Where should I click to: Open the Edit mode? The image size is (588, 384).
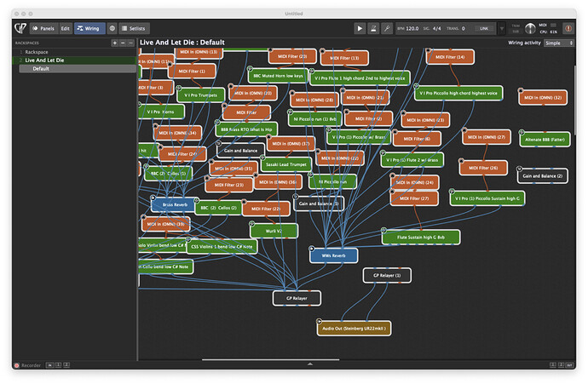(x=66, y=28)
